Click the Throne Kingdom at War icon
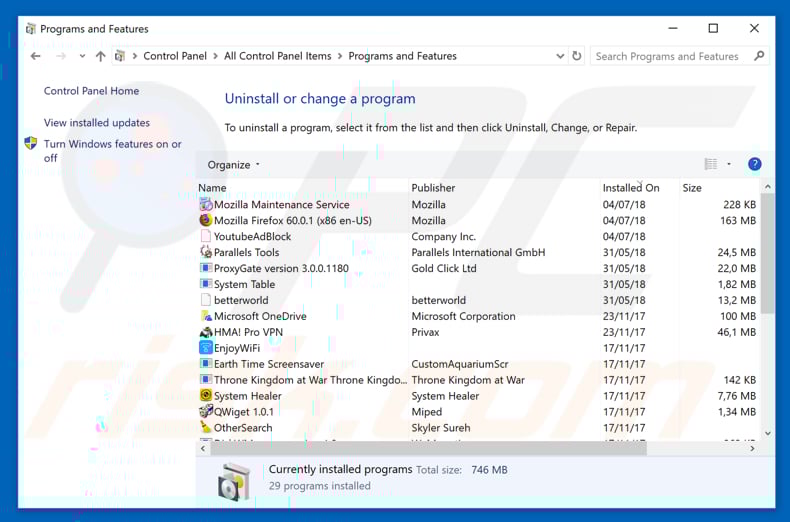The image size is (790, 522). tap(206, 379)
